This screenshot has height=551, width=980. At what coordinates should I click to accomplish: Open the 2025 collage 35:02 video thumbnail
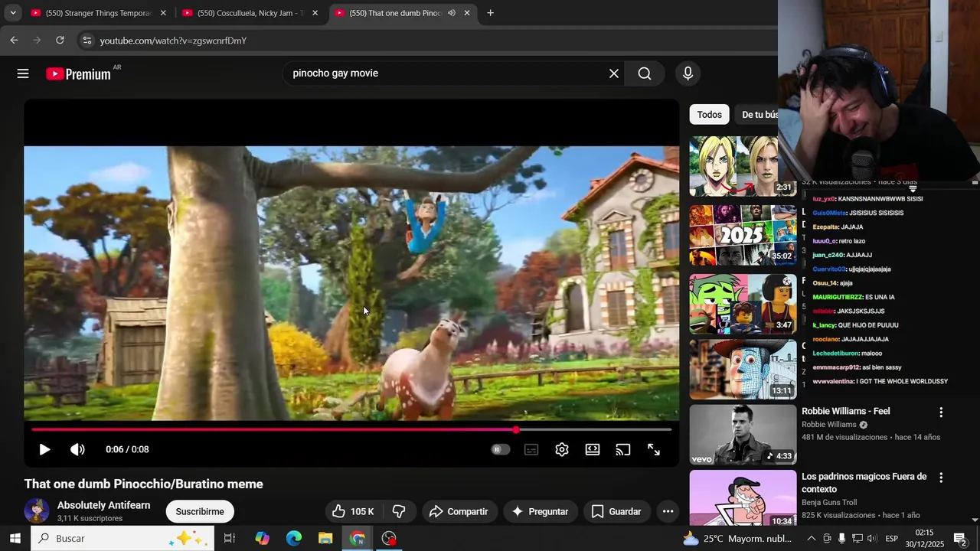coord(743,235)
